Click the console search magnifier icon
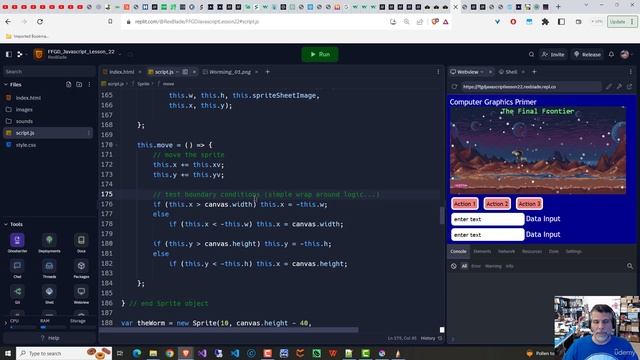This screenshot has width=640, height=360. click(630, 266)
